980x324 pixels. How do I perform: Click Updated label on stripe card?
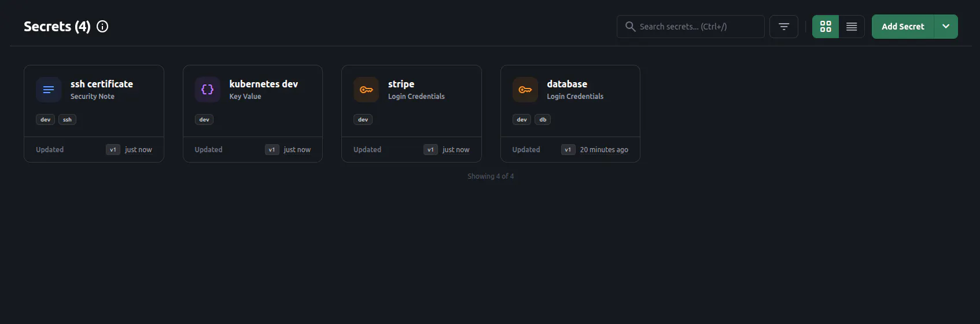(367, 150)
